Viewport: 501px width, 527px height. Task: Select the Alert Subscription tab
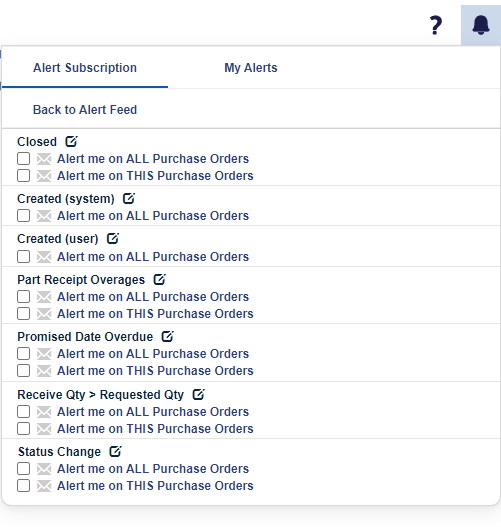pos(85,68)
